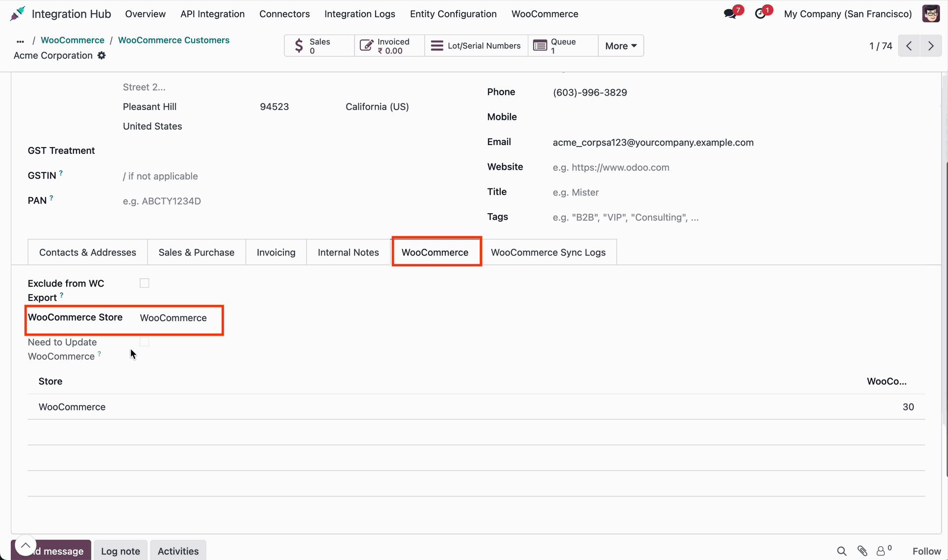
Task: Click the paperclip attachments icon
Action: pos(862,551)
